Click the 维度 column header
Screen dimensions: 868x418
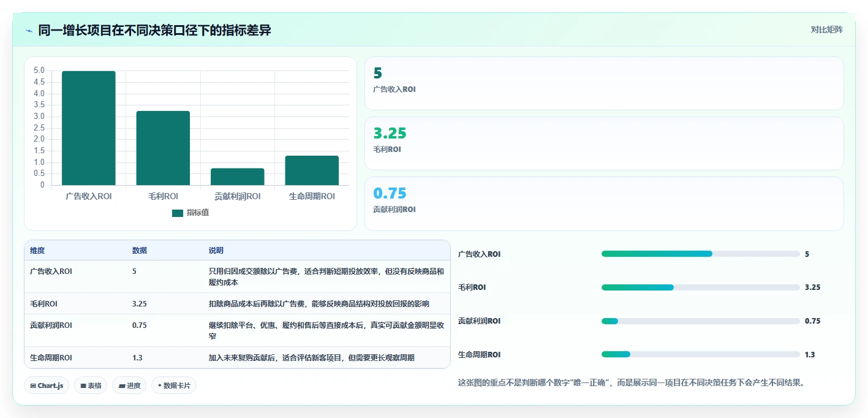click(37, 251)
